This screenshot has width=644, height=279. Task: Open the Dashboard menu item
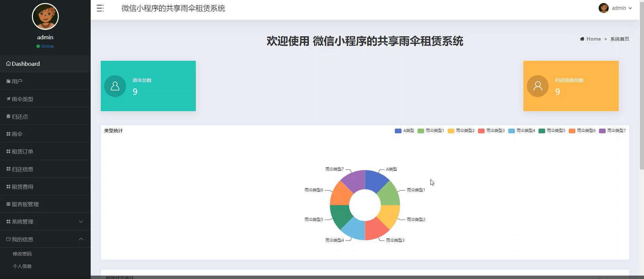tap(45, 64)
